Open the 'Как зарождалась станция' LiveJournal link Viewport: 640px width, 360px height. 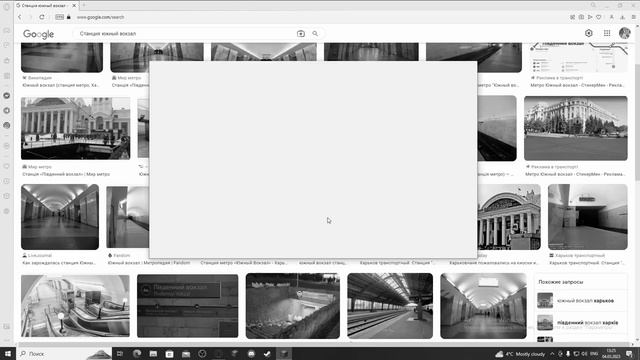[x=59, y=263]
